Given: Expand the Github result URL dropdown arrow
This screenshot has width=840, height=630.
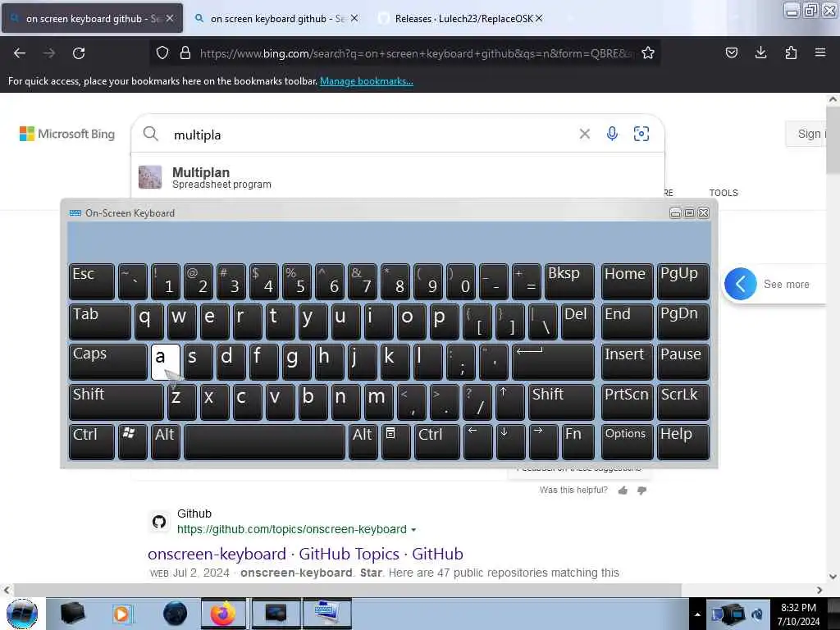Looking at the screenshot, I should point(413,529).
